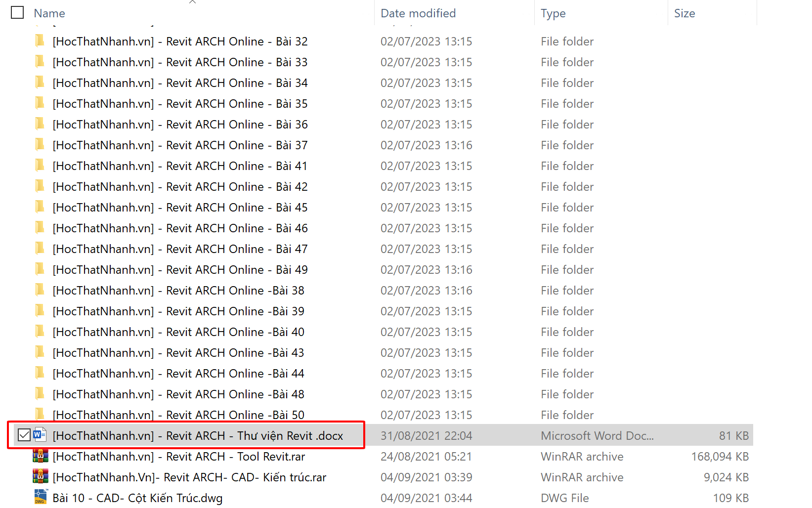The width and height of the screenshot is (812, 508).
Task: Select folder name Revit ARCH Online - Bài 34
Action: (180, 83)
